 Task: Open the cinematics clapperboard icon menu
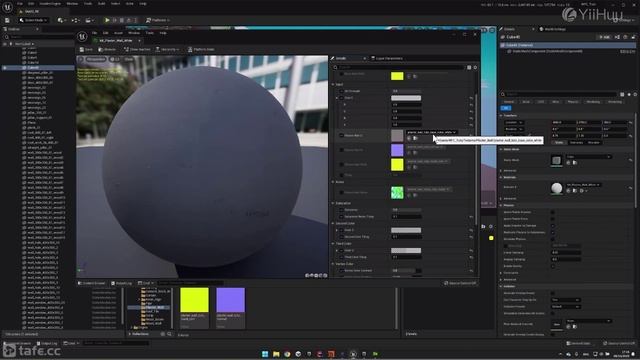coord(89,20)
